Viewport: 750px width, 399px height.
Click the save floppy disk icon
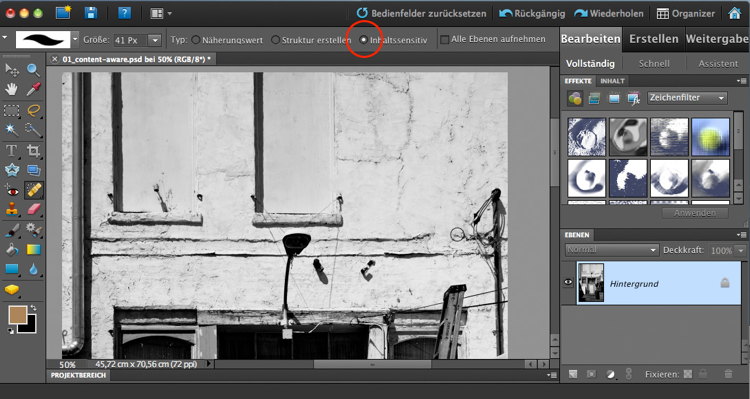pos(90,13)
